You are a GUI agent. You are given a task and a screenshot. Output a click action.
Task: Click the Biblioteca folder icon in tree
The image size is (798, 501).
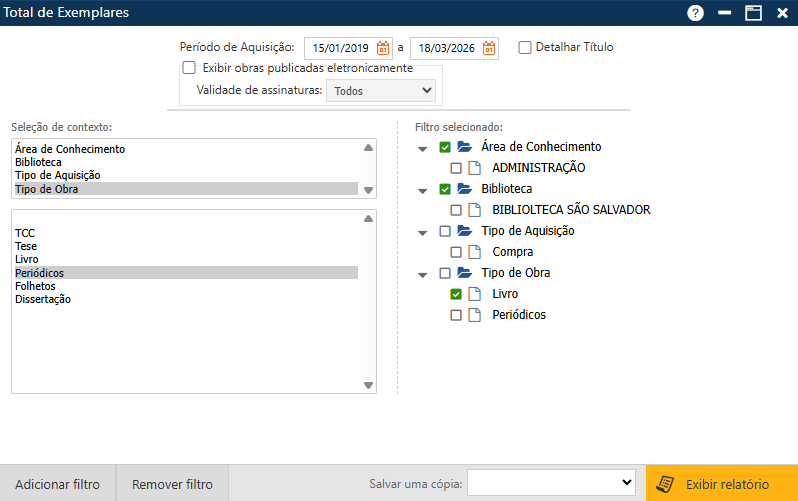click(464, 189)
